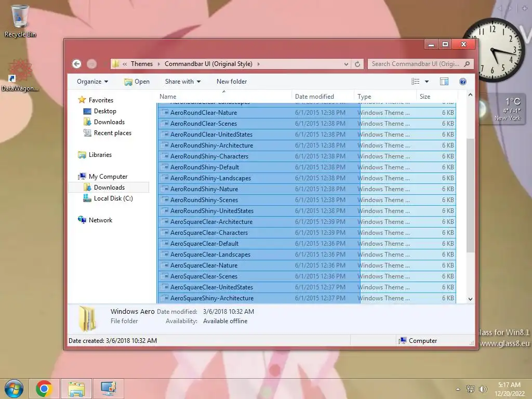Screen dimensions: 532x399
Task: Click the Open toolbar button
Action: 137,82
